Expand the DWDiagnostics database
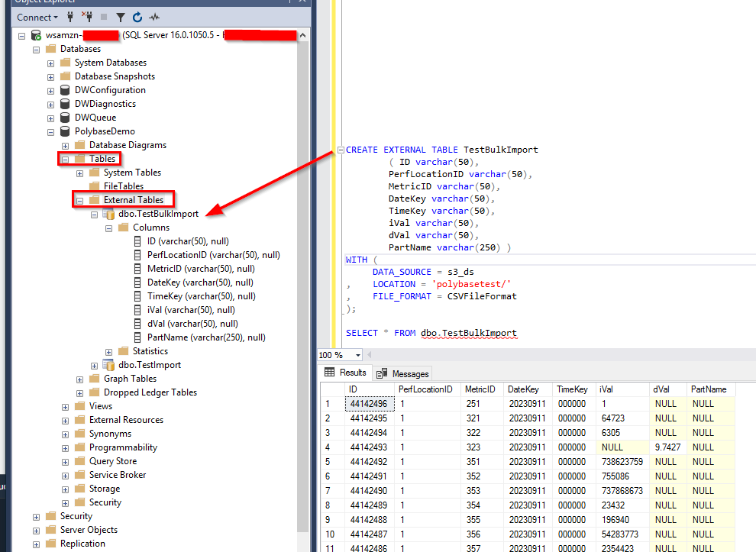 pos(50,105)
